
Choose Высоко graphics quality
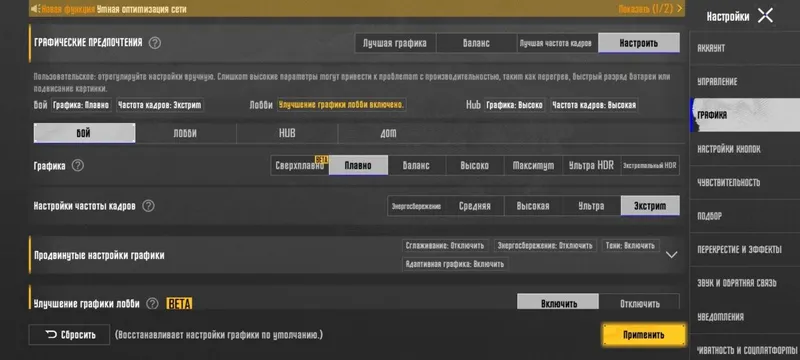pos(475,165)
